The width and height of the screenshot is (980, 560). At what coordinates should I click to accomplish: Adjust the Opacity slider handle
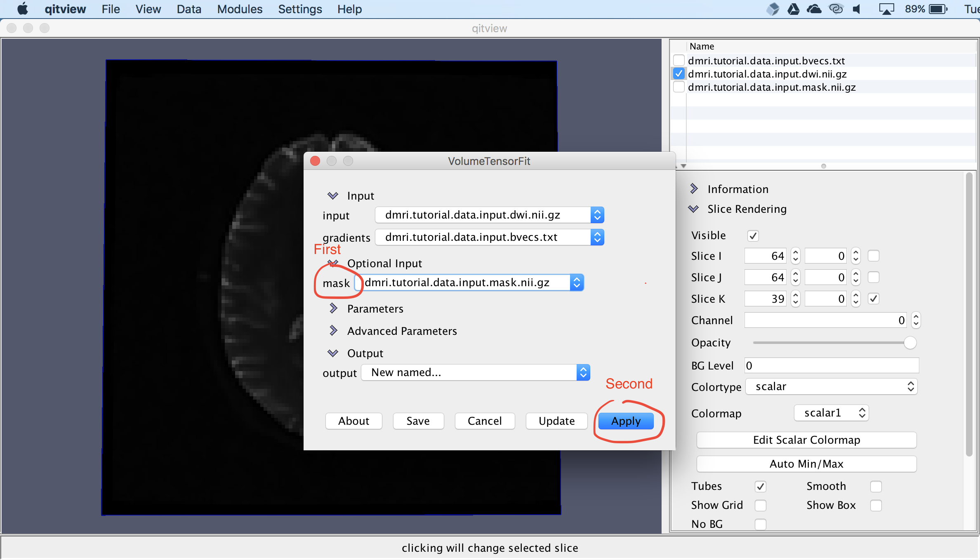[x=910, y=343]
